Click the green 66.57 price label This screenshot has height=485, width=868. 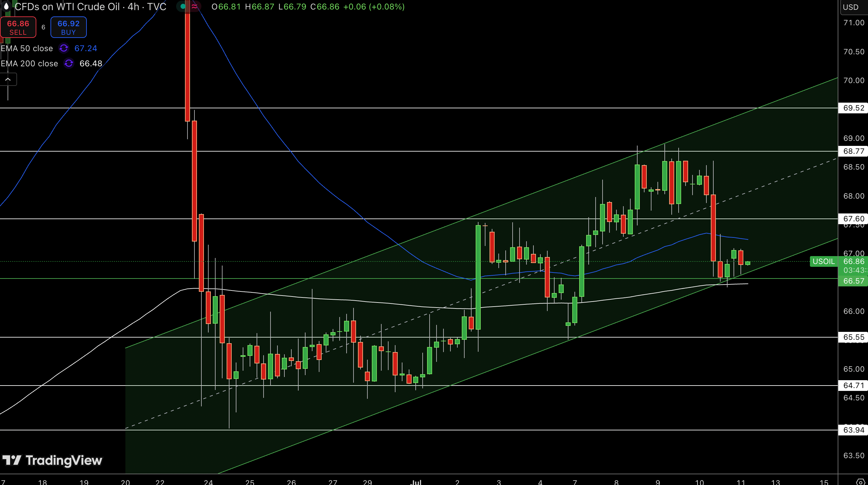tap(853, 281)
